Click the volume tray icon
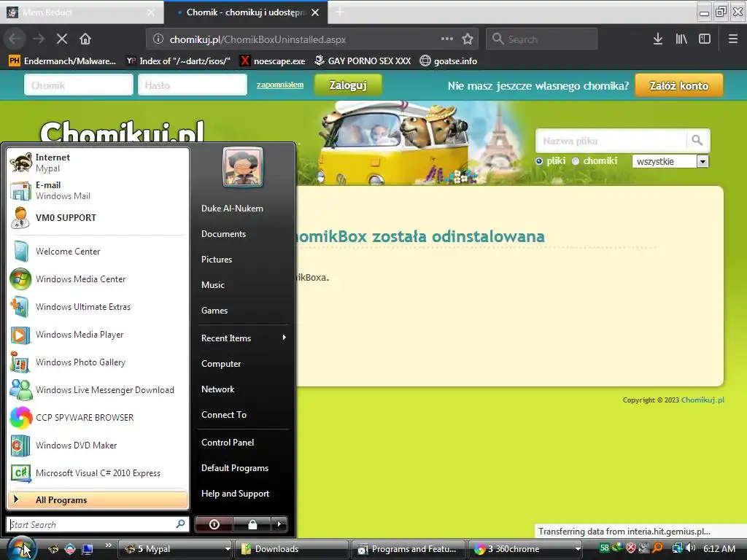Screen dimensions: 747x560 pyautogui.click(x=690, y=548)
